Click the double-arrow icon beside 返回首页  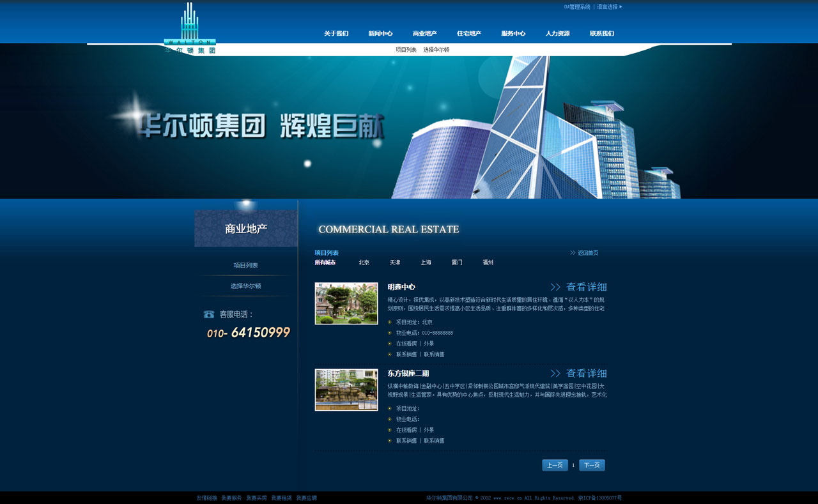click(573, 253)
